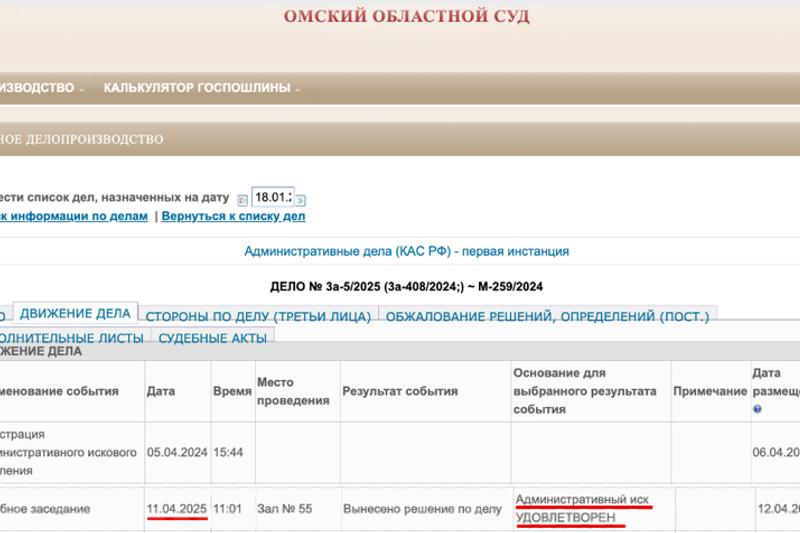Click the Вынесено решение по делу cell

tap(422, 509)
